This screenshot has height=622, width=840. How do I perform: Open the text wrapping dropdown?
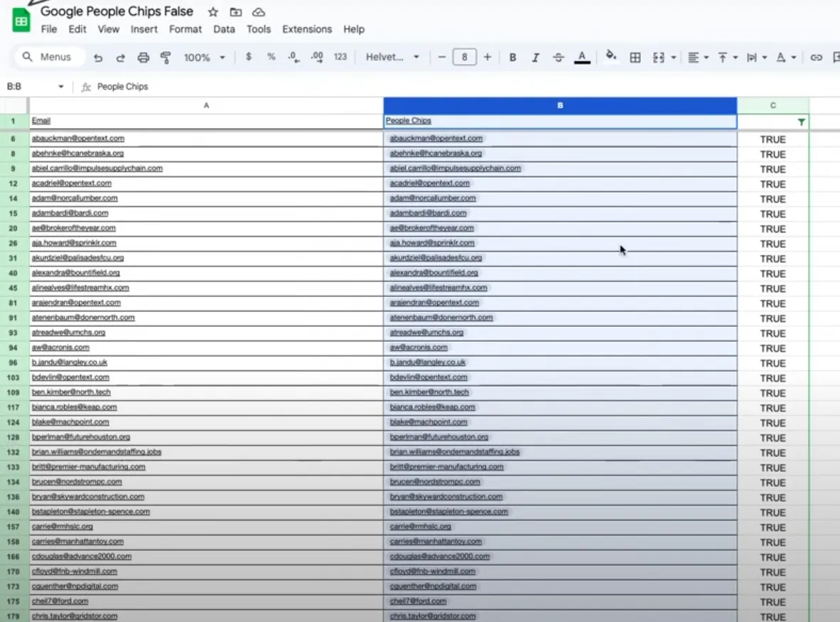(x=756, y=58)
